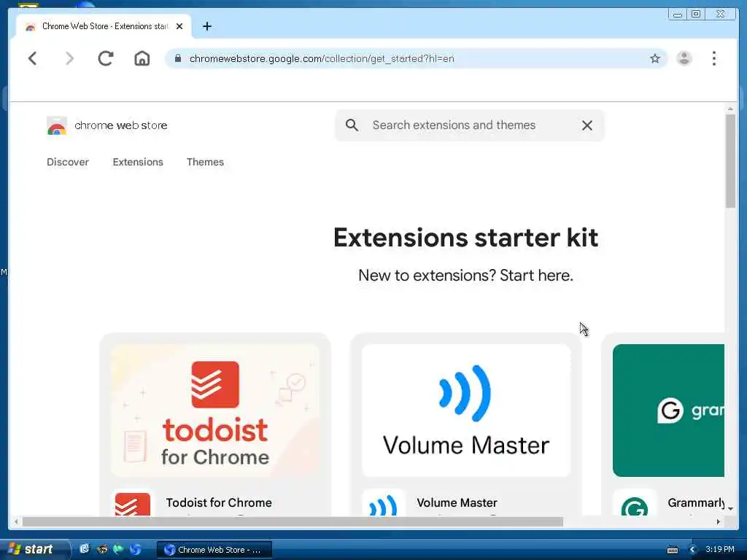This screenshot has width=747, height=560.
Task: Click the lock icon in the address bar
Action: click(x=178, y=58)
